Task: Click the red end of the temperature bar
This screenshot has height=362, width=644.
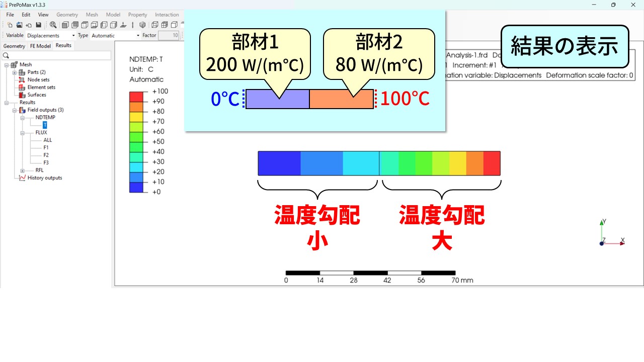Action: (492, 163)
